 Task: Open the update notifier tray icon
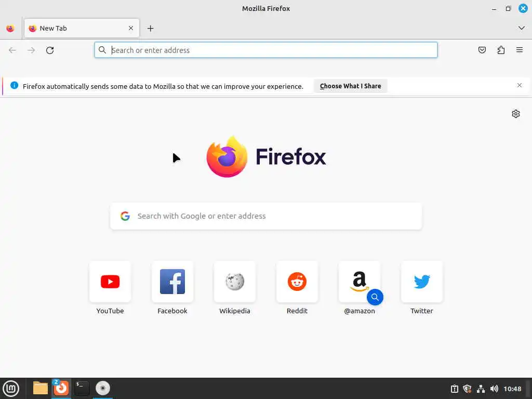click(454, 389)
